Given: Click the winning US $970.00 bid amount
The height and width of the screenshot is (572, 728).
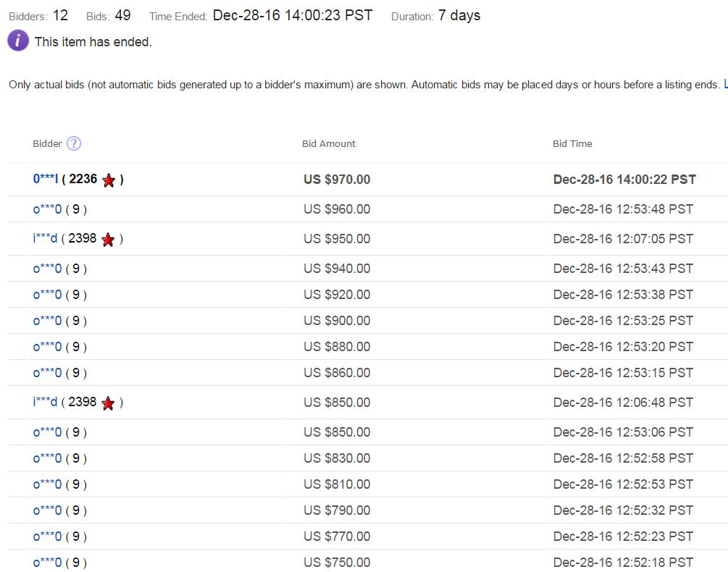Looking at the screenshot, I should (x=337, y=180).
